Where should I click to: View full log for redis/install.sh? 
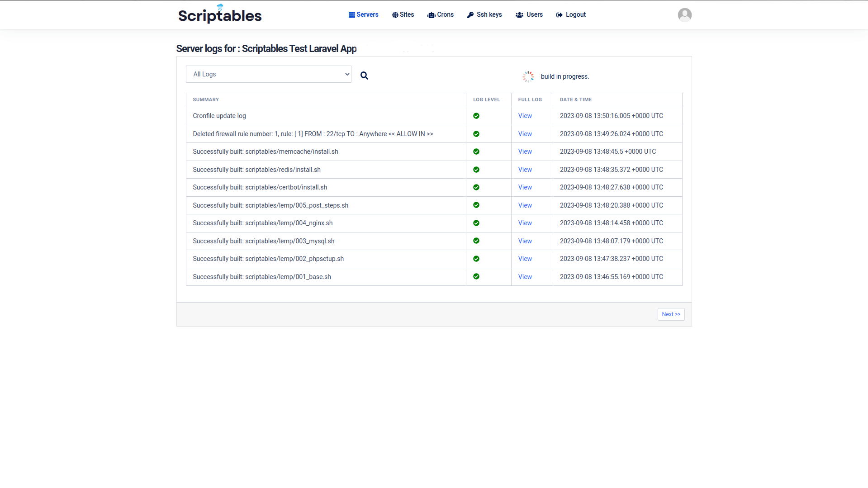[525, 170]
